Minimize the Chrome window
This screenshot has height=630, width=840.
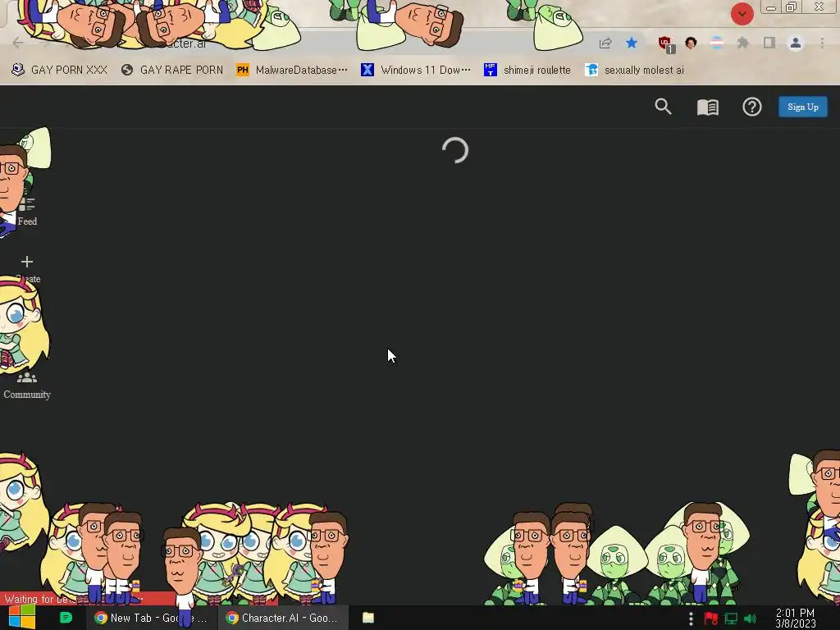(x=770, y=7)
